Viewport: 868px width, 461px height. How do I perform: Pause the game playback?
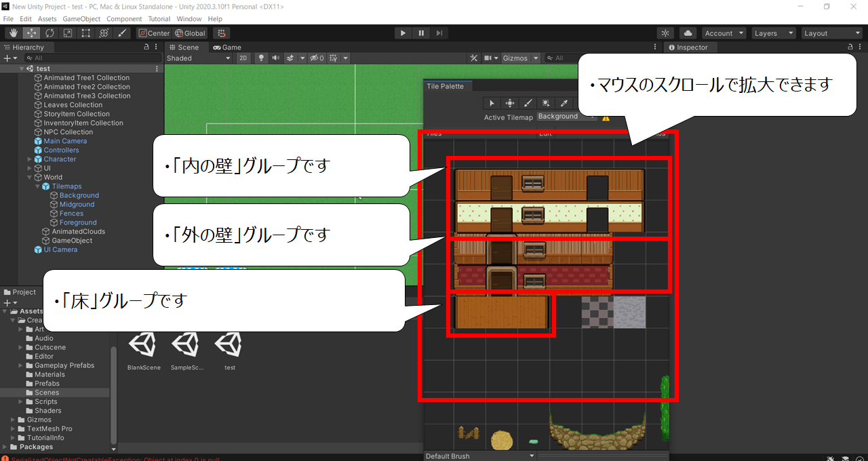(421, 33)
